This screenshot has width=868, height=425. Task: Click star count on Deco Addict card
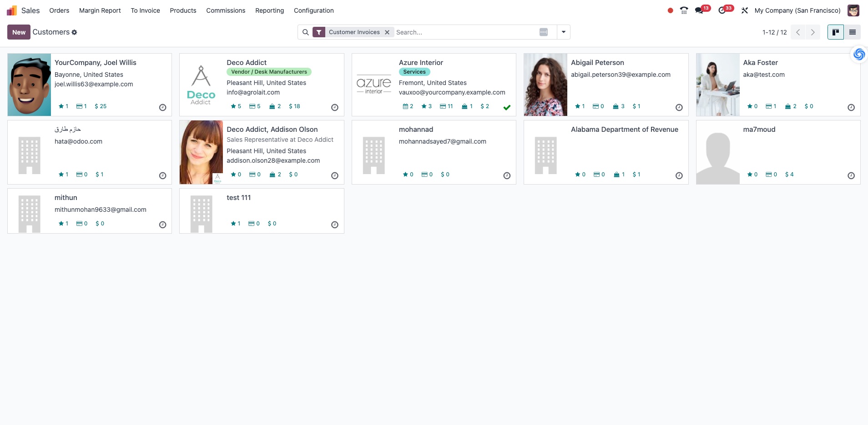[x=236, y=106]
